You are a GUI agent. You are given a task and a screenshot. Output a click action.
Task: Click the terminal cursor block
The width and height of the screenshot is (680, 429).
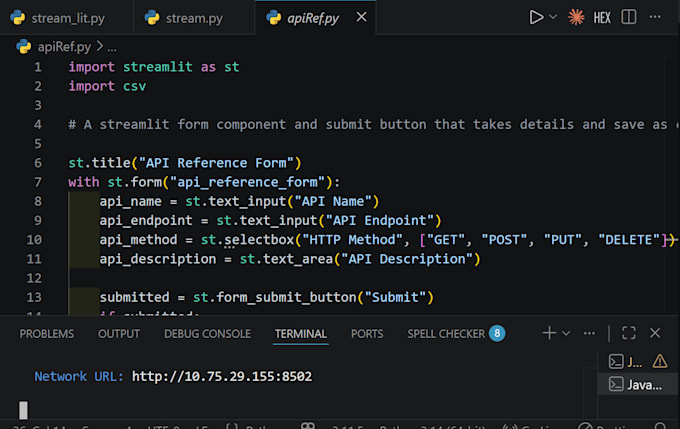click(23, 410)
